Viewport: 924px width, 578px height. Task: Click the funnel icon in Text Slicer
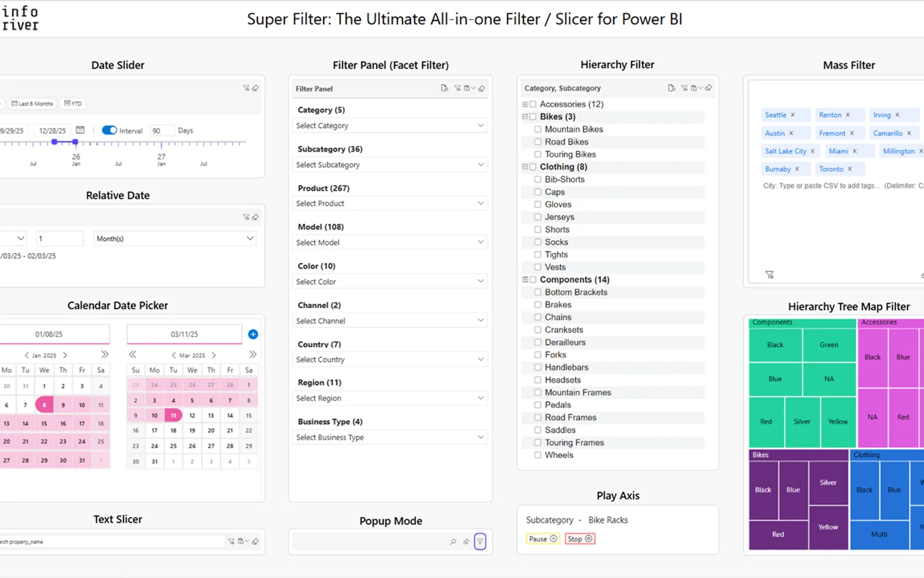pos(231,542)
